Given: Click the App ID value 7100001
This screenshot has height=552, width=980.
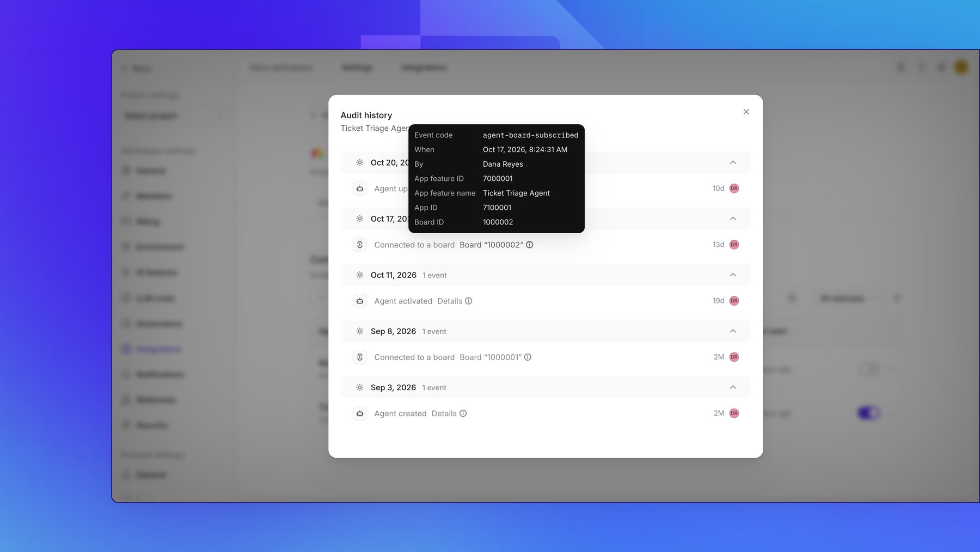Looking at the screenshot, I should [x=497, y=208].
